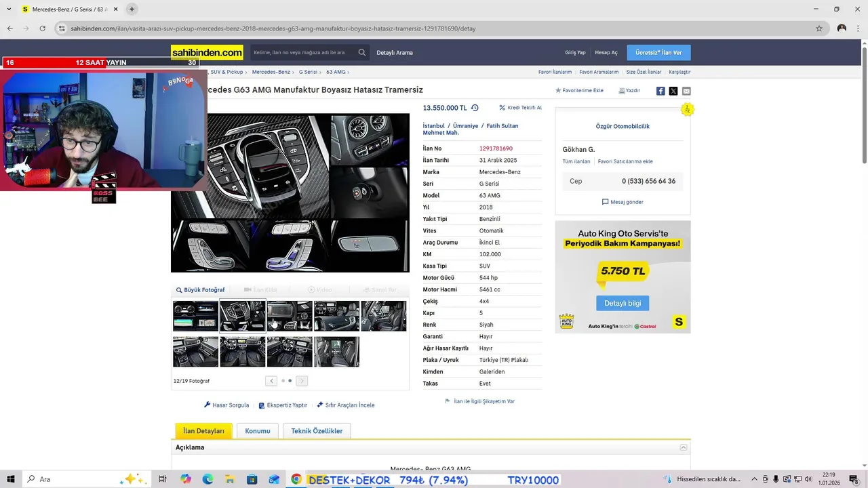
Task: Go to previous photo page arrow
Action: pos(271,381)
